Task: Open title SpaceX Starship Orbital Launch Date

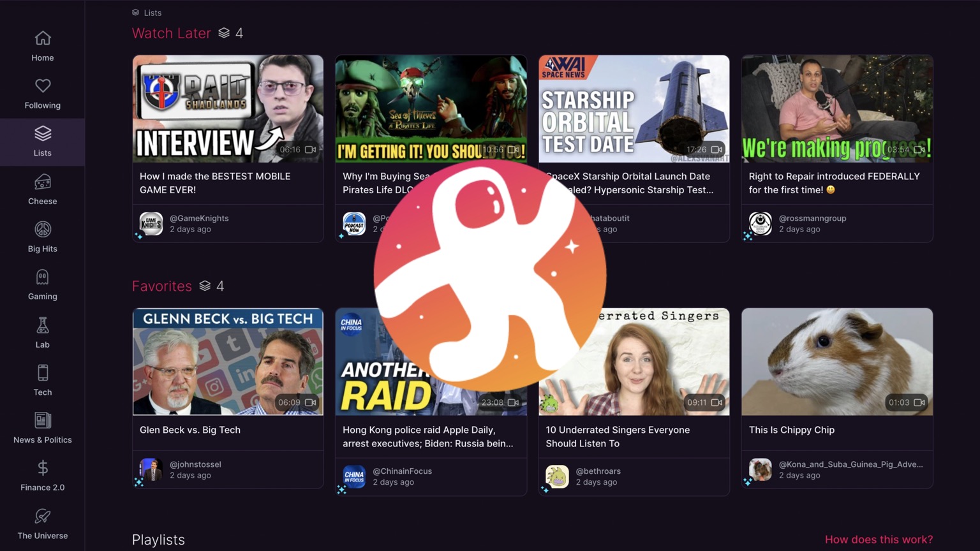Action: coord(629,183)
